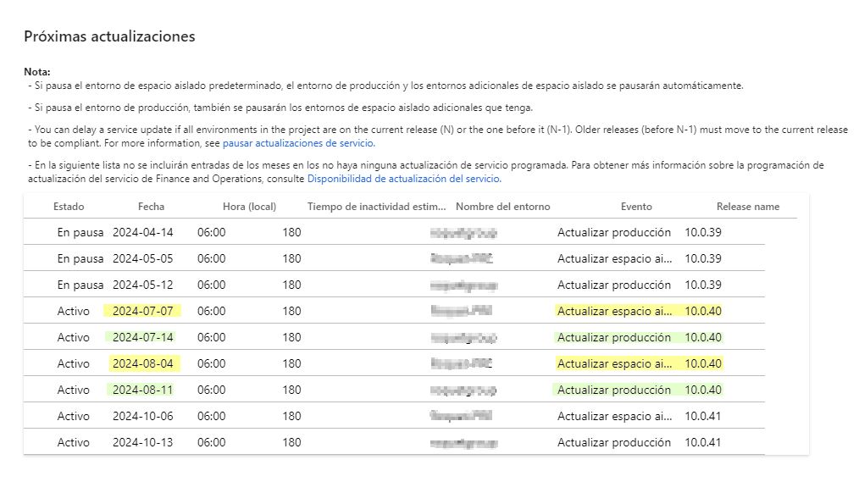859x504 pixels.
Task: Click the Release name column header
Action: (748, 207)
